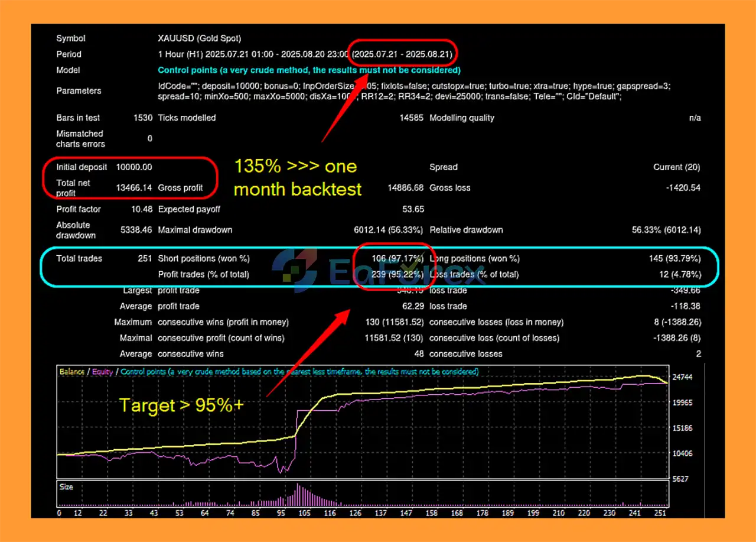This screenshot has height=542, width=756.
Task: Click the Relative drawdown 56.33% value
Action: (x=666, y=230)
